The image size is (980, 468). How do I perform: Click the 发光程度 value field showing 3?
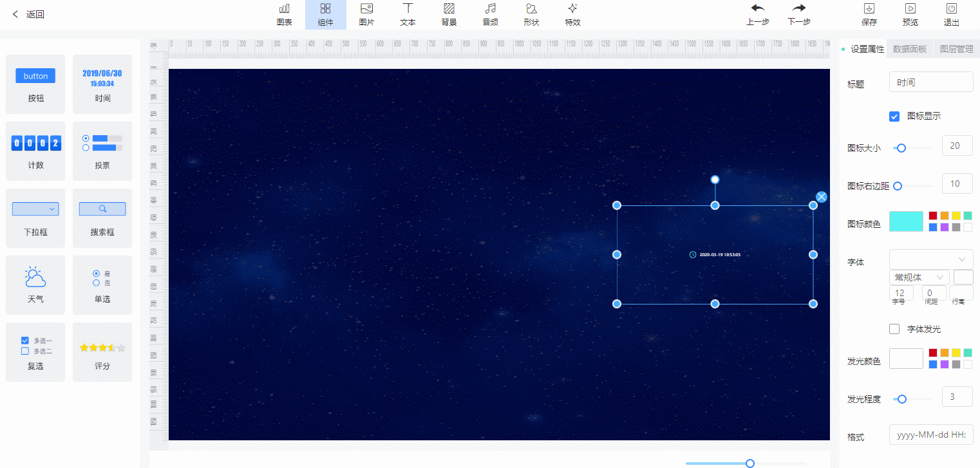pyautogui.click(x=957, y=397)
